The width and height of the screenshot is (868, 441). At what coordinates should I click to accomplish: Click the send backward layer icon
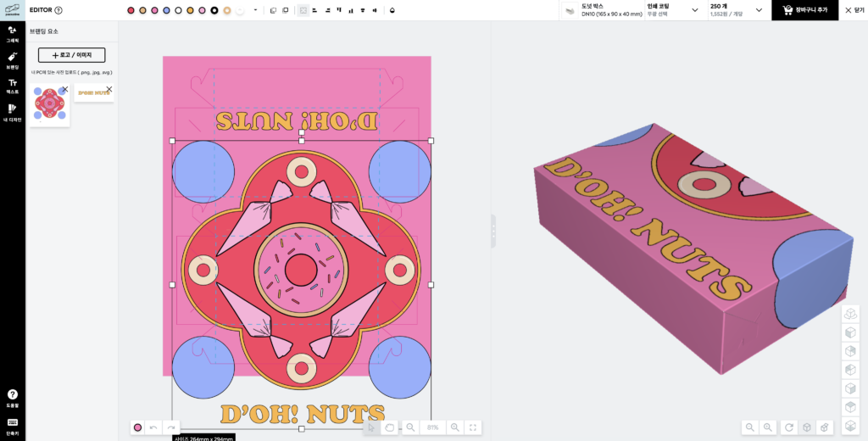pyautogui.click(x=274, y=10)
